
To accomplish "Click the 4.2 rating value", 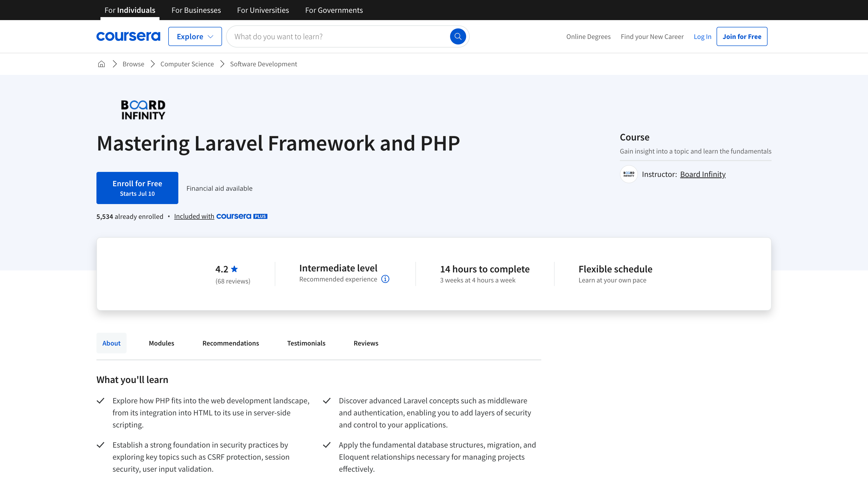I will click(x=222, y=269).
